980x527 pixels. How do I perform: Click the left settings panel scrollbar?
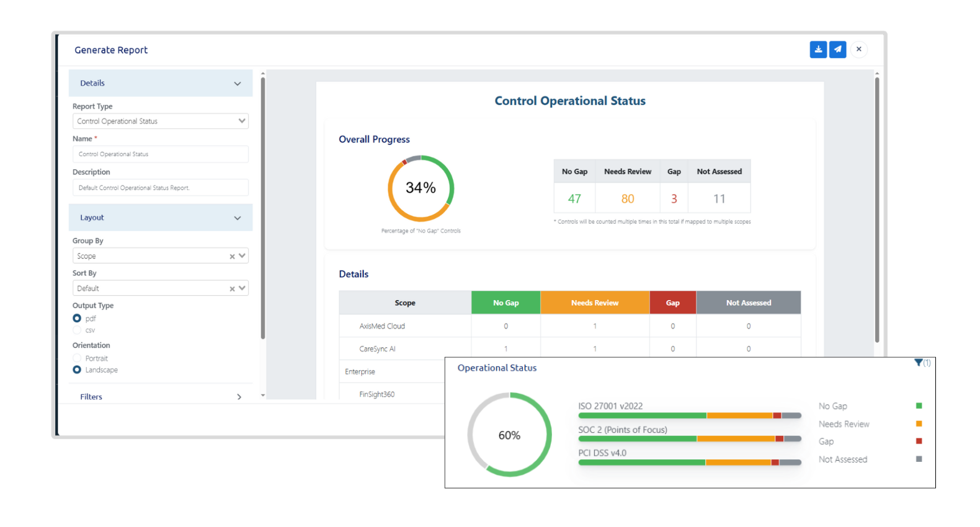coord(263,208)
